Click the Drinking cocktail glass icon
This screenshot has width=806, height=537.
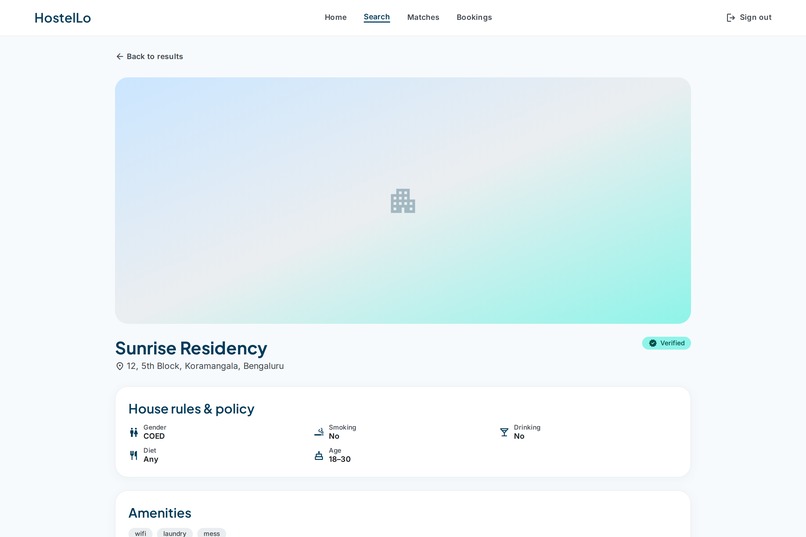click(x=504, y=432)
